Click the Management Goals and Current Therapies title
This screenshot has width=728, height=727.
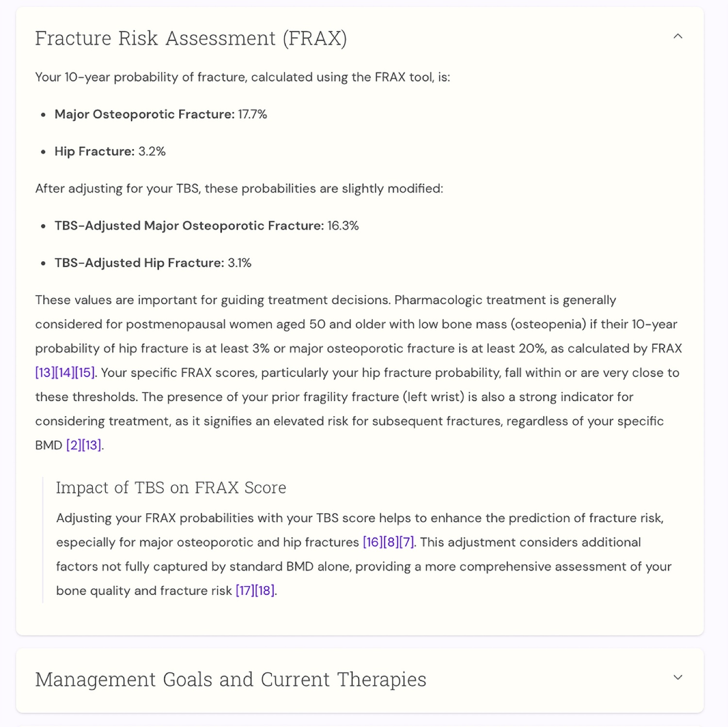click(x=231, y=679)
